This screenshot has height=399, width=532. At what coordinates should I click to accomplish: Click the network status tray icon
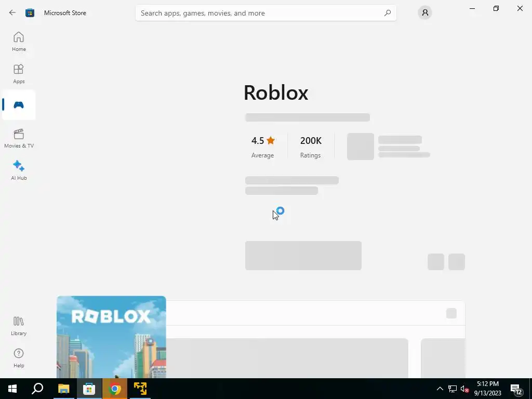pos(453,389)
